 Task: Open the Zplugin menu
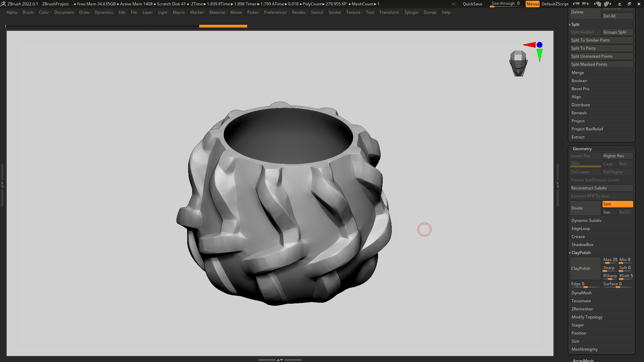411,12
